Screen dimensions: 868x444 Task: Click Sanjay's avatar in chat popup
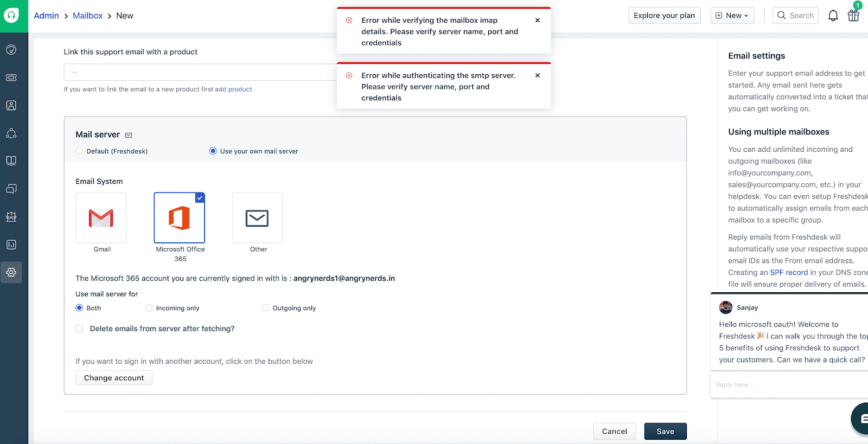[726, 307]
